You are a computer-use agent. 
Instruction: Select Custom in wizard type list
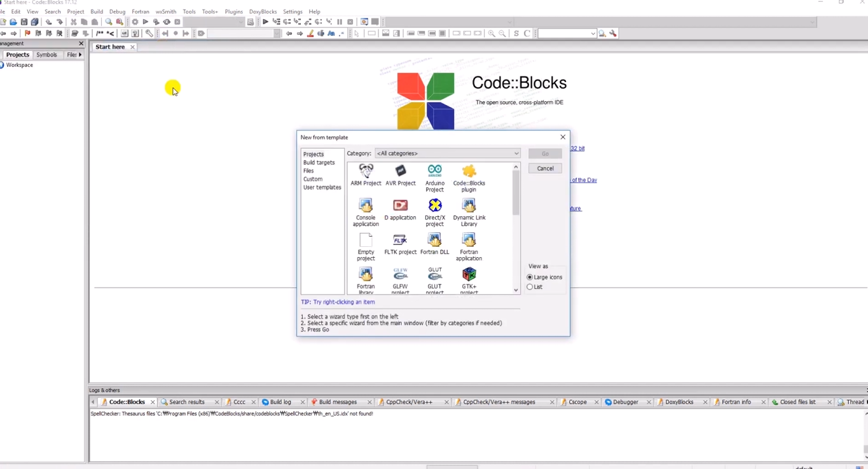[x=313, y=179]
